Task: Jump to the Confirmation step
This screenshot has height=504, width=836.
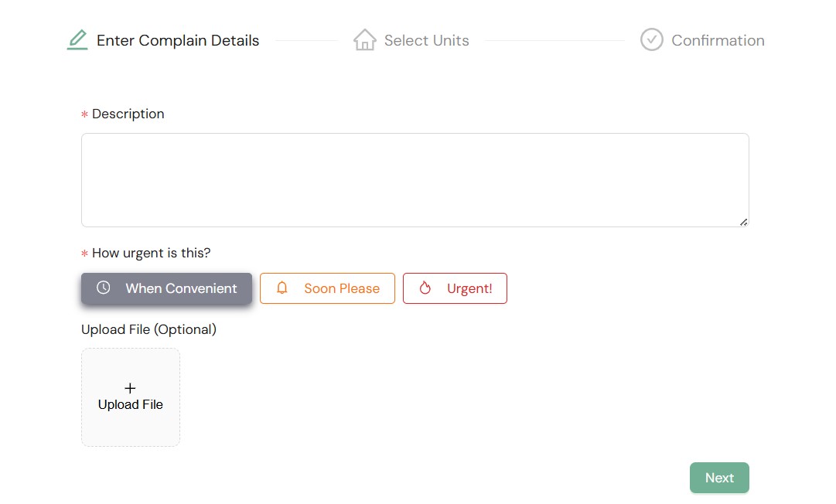Action: (717, 40)
